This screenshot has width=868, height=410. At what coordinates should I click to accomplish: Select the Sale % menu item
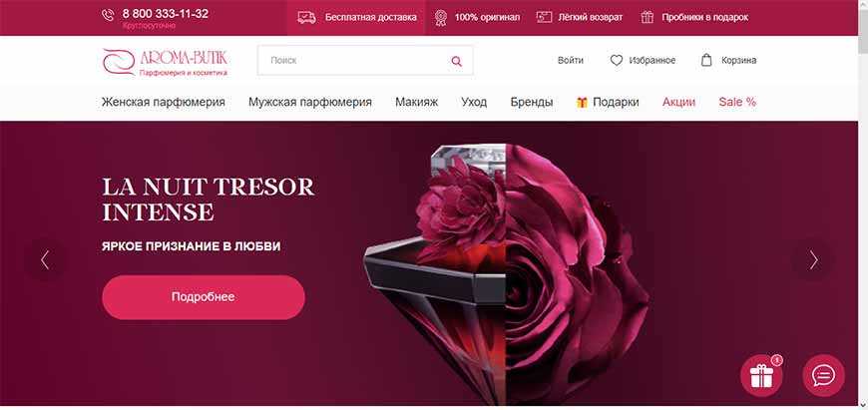pyautogui.click(x=737, y=103)
